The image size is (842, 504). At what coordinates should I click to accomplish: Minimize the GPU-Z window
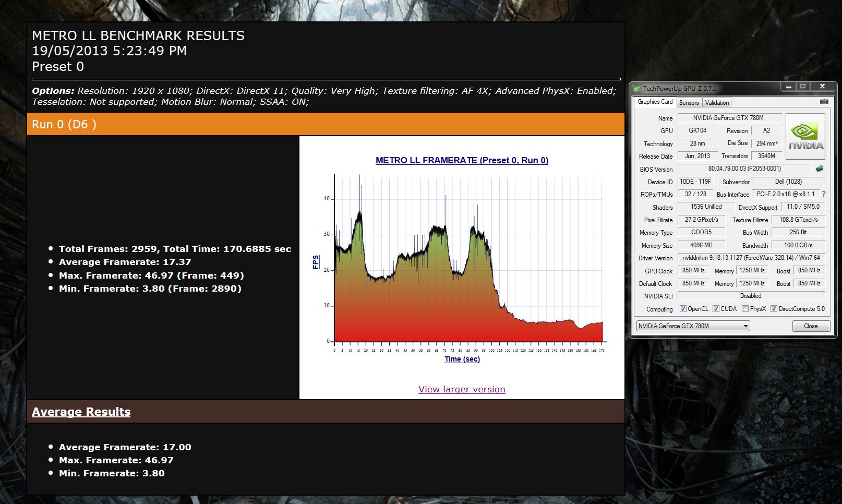click(x=789, y=87)
